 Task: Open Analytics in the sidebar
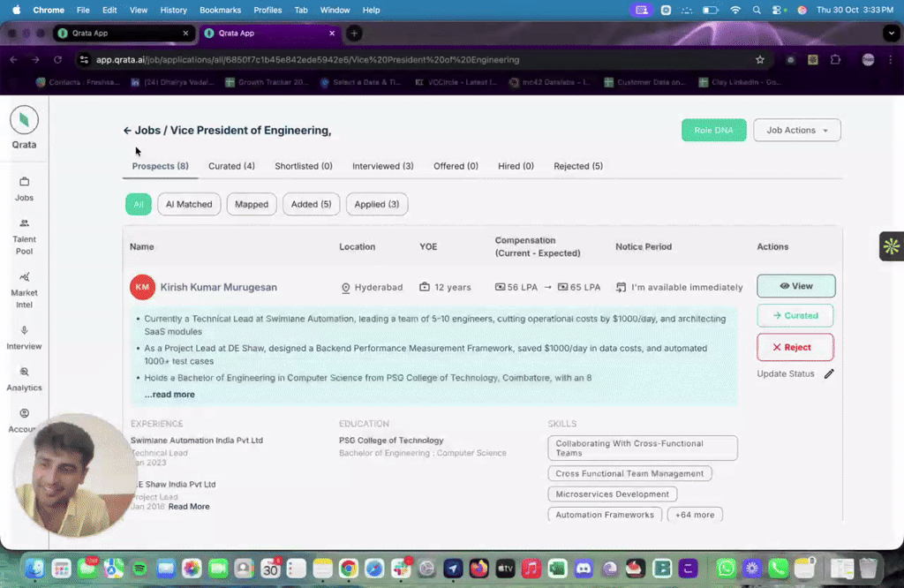coord(24,380)
